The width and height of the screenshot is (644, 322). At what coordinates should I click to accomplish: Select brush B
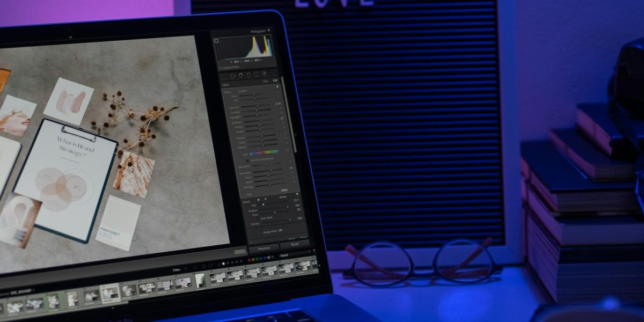pyautogui.click(x=265, y=199)
